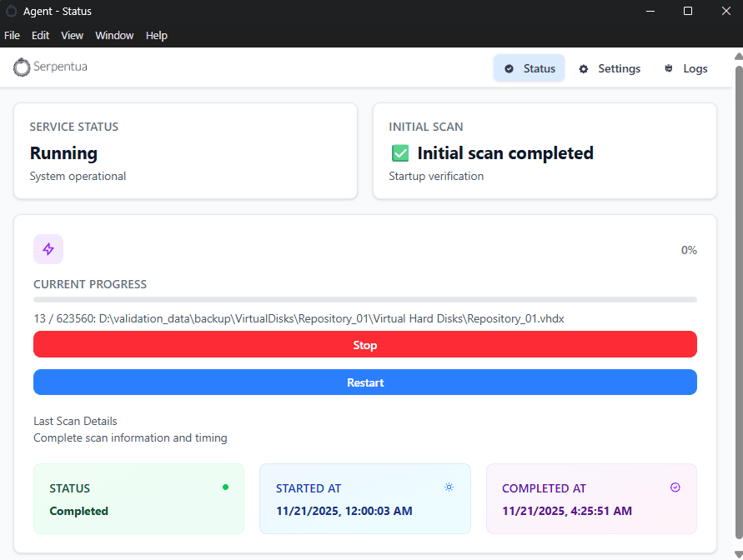Toggle the green Initial scan completed checkbox
The width and height of the screenshot is (743, 560).
tap(399, 152)
